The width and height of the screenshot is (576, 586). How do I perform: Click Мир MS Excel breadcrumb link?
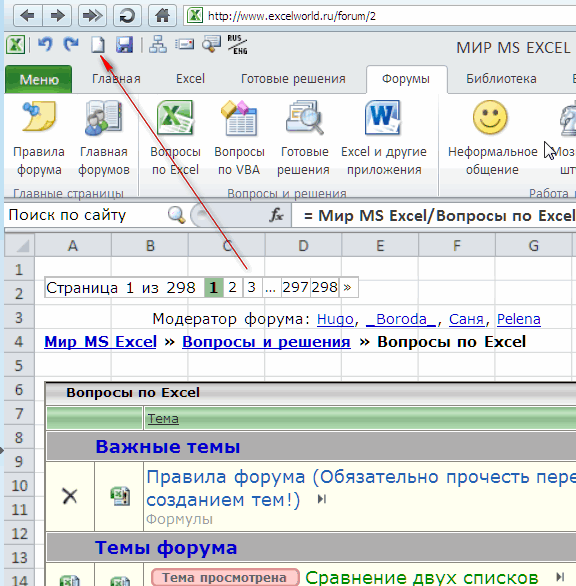point(100,342)
